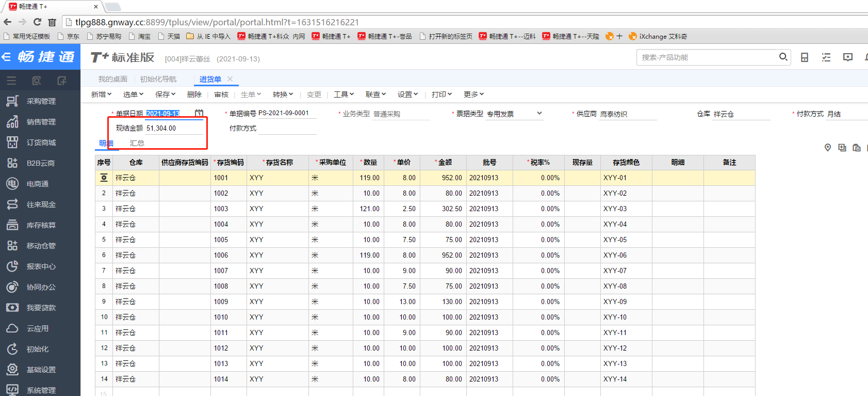Image resolution: width=868 pixels, height=396 pixels.
Task: Expand the 保存 dropdown
Action: click(165, 94)
